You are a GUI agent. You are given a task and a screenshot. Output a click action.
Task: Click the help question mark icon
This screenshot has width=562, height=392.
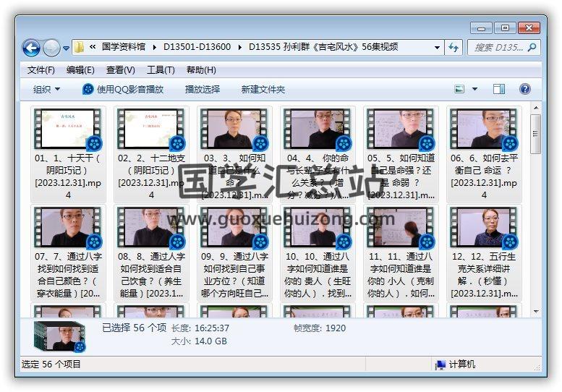tap(524, 89)
